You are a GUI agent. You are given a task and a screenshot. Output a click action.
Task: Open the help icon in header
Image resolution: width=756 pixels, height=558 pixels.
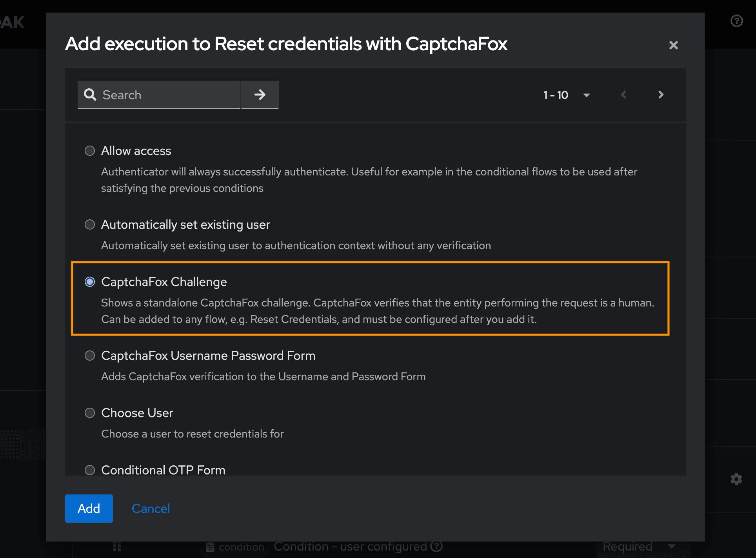point(737,21)
